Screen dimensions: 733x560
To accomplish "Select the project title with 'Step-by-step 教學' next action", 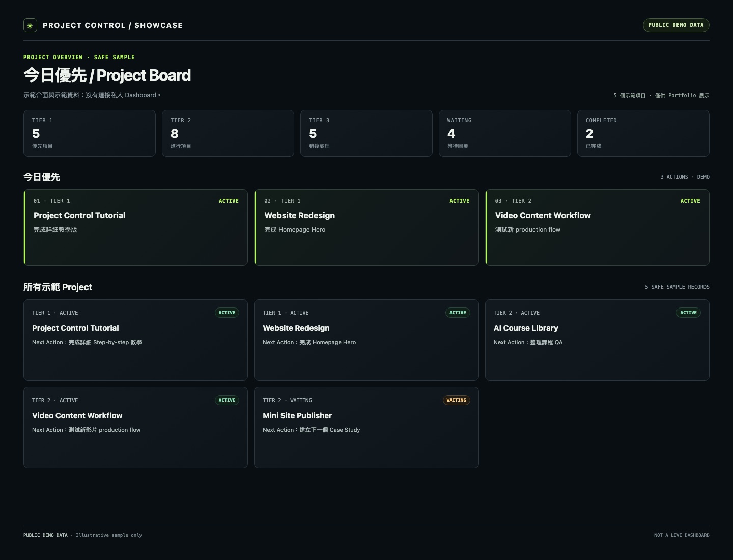I will pos(75,328).
